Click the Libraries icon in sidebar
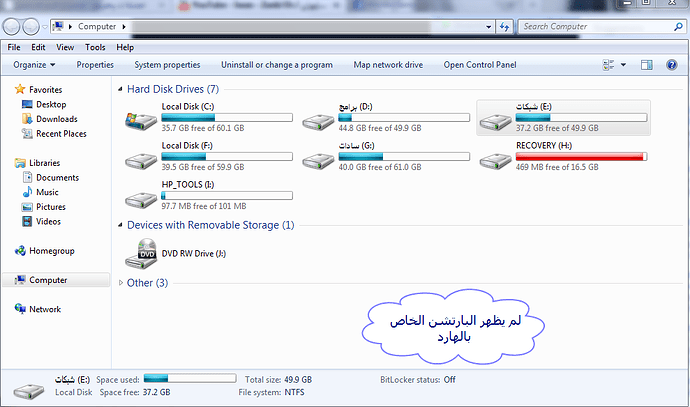Screen dimensions: 690x407 tap(20, 163)
